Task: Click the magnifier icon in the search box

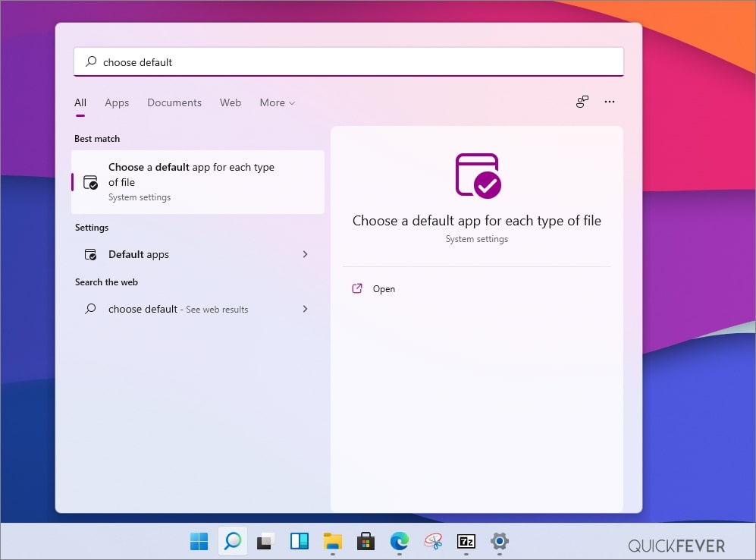Action: point(90,61)
